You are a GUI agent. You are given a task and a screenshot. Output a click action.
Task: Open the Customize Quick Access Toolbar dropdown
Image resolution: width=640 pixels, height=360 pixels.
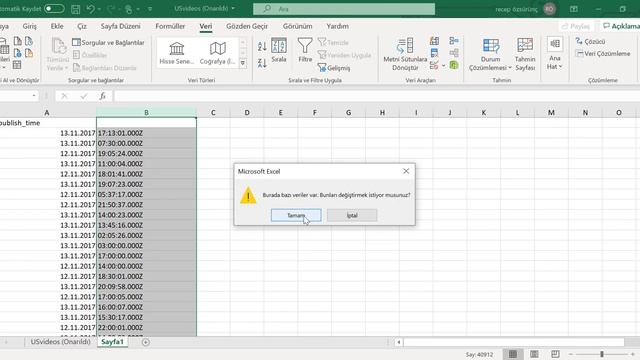pos(150,9)
